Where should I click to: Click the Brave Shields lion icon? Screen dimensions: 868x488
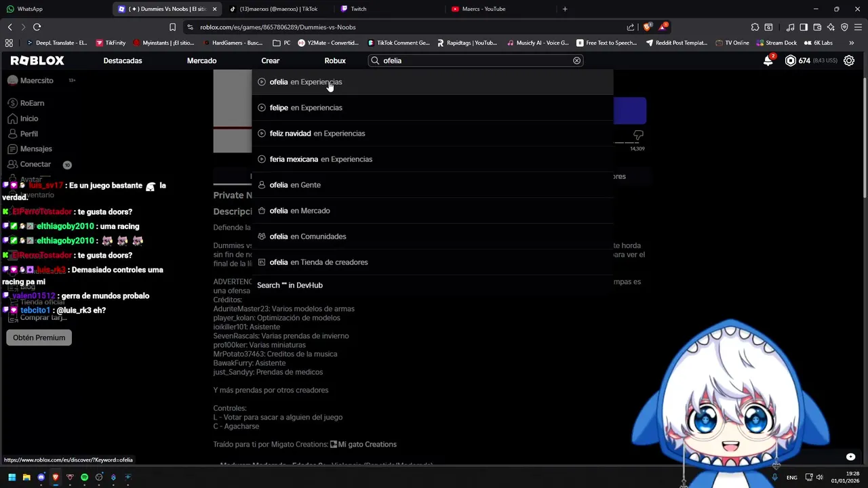click(646, 27)
